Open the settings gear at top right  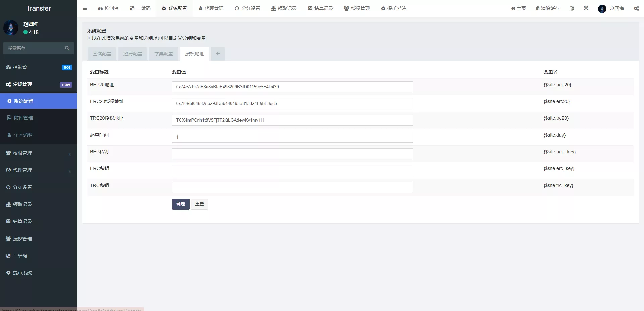(x=636, y=8)
